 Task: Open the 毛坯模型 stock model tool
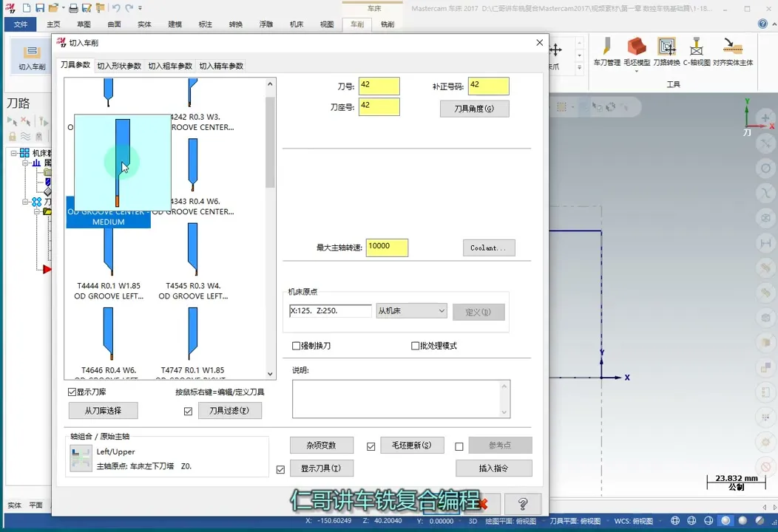point(636,48)
